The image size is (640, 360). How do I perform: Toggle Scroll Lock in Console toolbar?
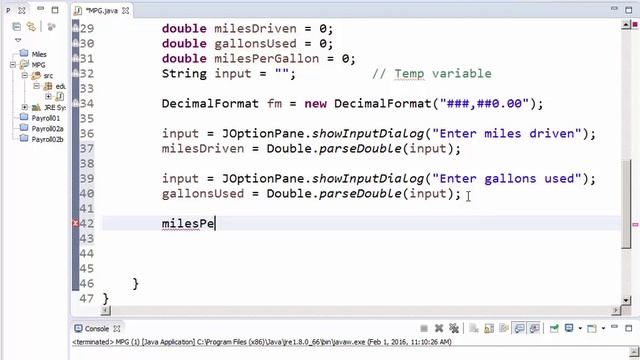pos(489,328)
